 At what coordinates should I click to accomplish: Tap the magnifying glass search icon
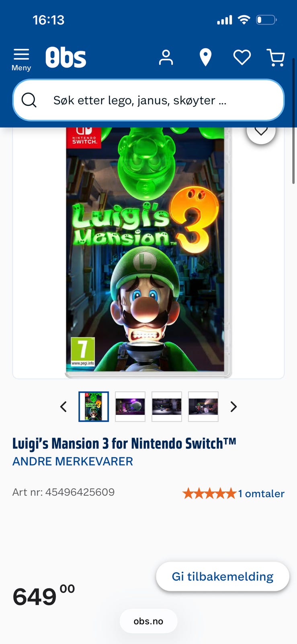click(29, 100)
